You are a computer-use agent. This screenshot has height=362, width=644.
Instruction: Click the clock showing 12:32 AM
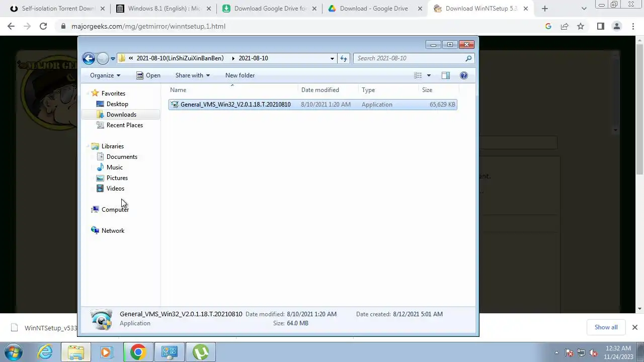(x=619, y=348)
